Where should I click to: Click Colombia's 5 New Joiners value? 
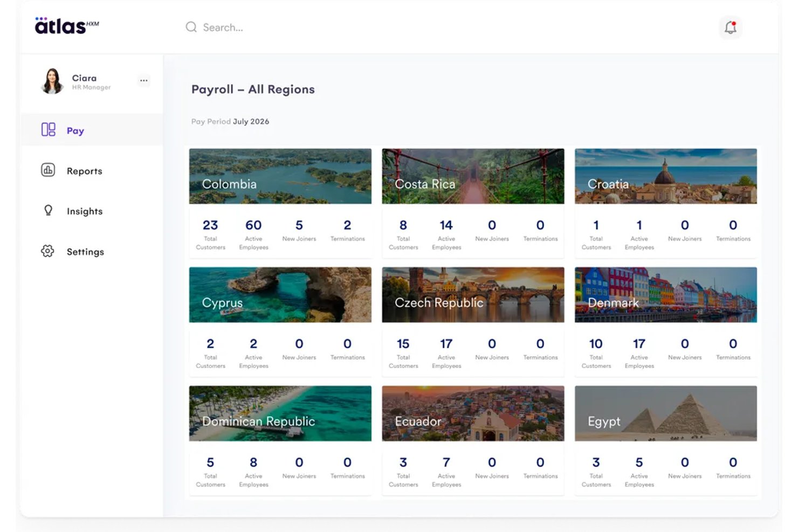pos(299,225)
